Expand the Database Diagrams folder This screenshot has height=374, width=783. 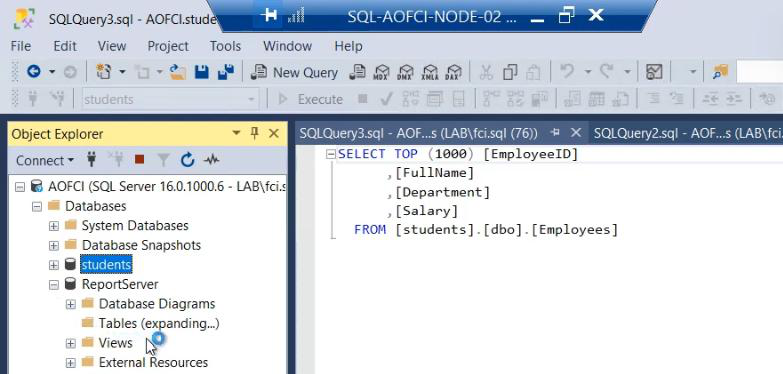(x=71, y=304)
